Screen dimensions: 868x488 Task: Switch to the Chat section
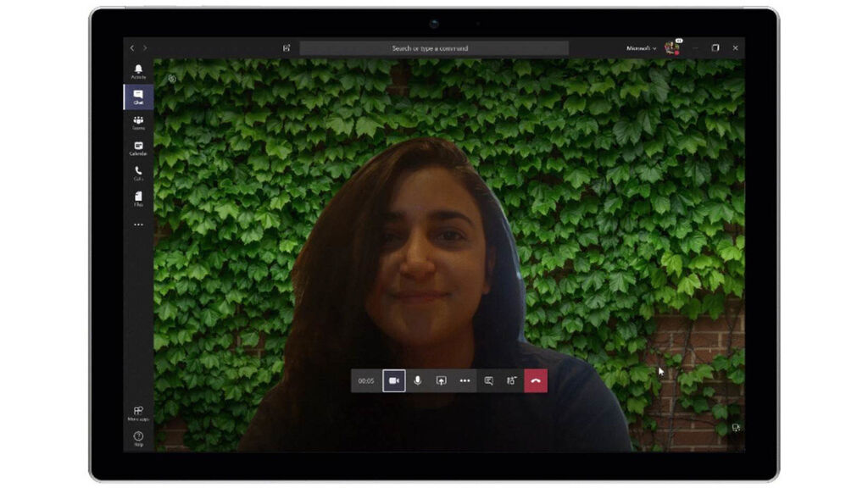click(x=138, y=97)
